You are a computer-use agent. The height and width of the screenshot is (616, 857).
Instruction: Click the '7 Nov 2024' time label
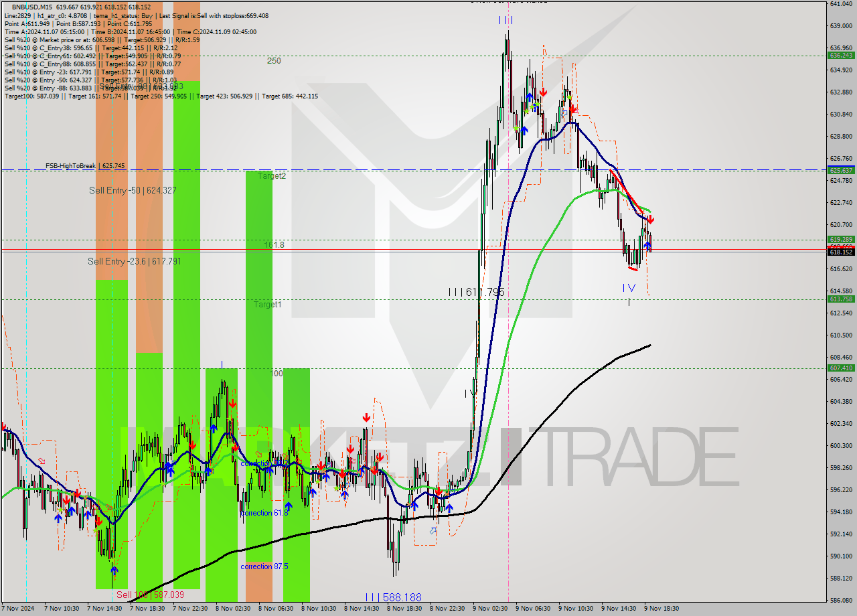(x=18, y=609)
